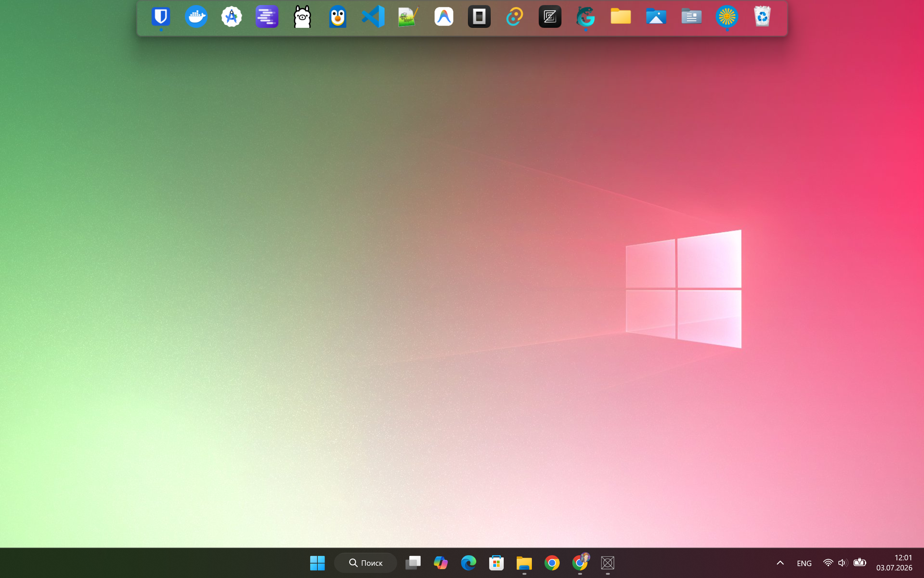Viewport: 924px width, 578px height.
Task: Open Task View on the taskbar
Action: pyautogui.click(x=413, y=563)
